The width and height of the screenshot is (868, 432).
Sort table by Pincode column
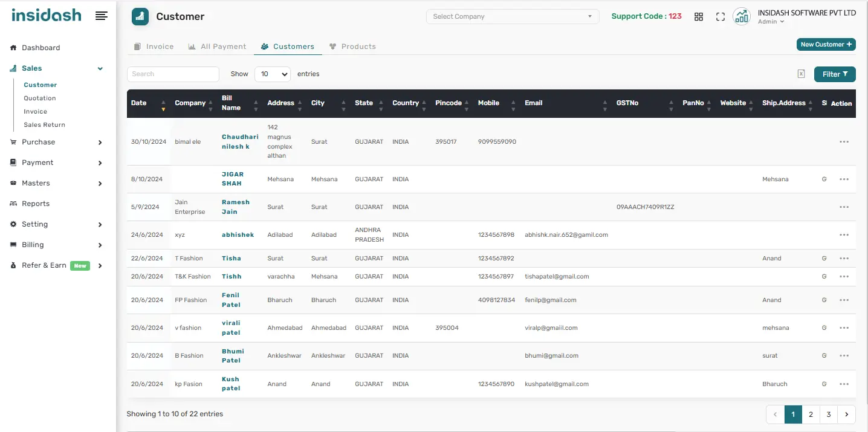coord(452,103)
